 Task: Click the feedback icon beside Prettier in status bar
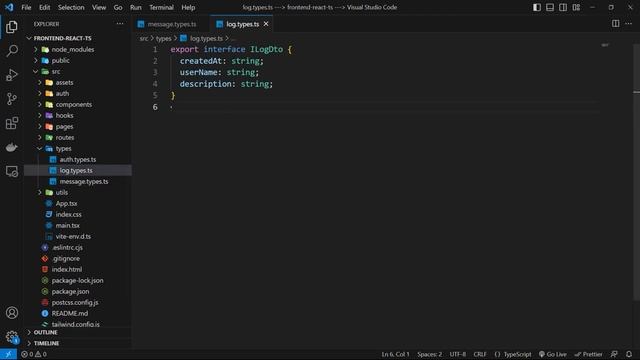click(x=614, y=354)
